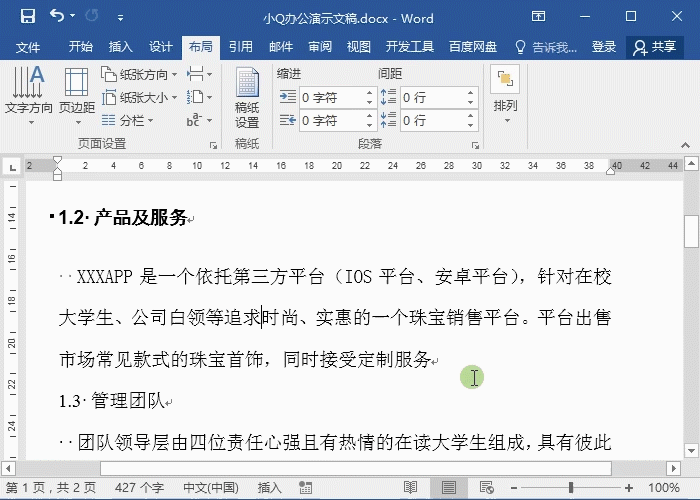Screen dimensions: 700x500
Task: Click 登录 to sign in
Action: 604,47
